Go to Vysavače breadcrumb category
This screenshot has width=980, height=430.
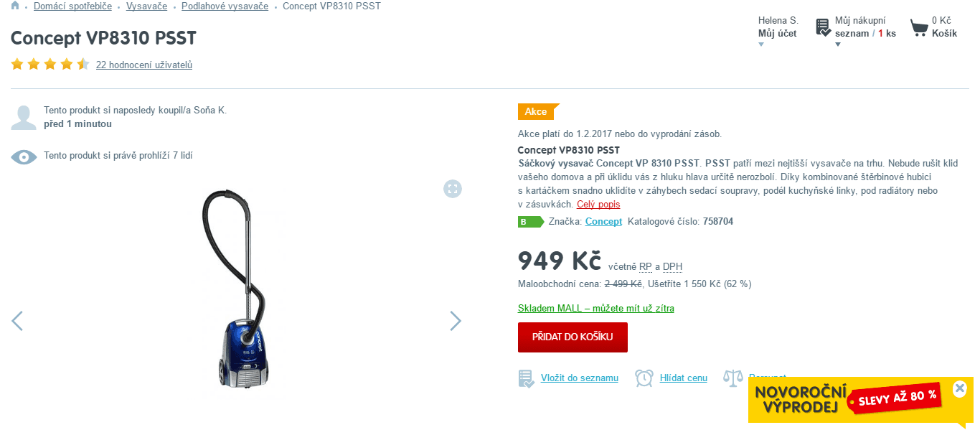[x=146, y=6]
